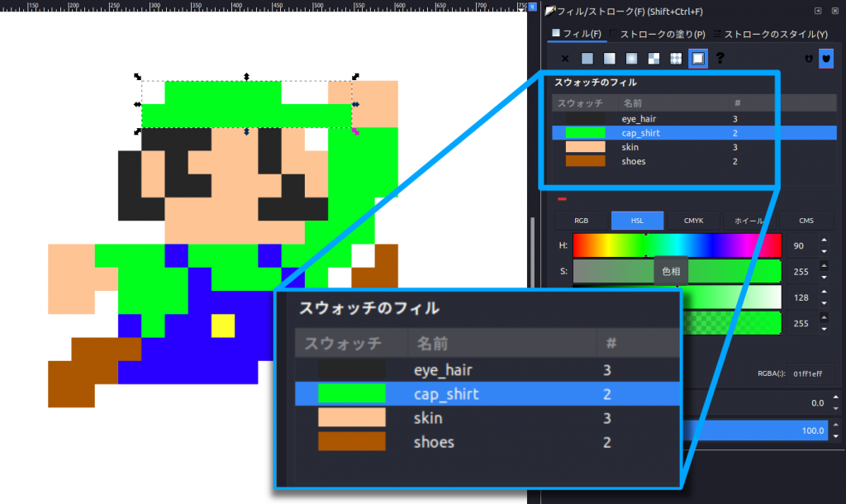846x504 pixels.
Task: Click the RGBA hex field 01ff1eff
Action: pyautogui.click(x=810, y=373)
